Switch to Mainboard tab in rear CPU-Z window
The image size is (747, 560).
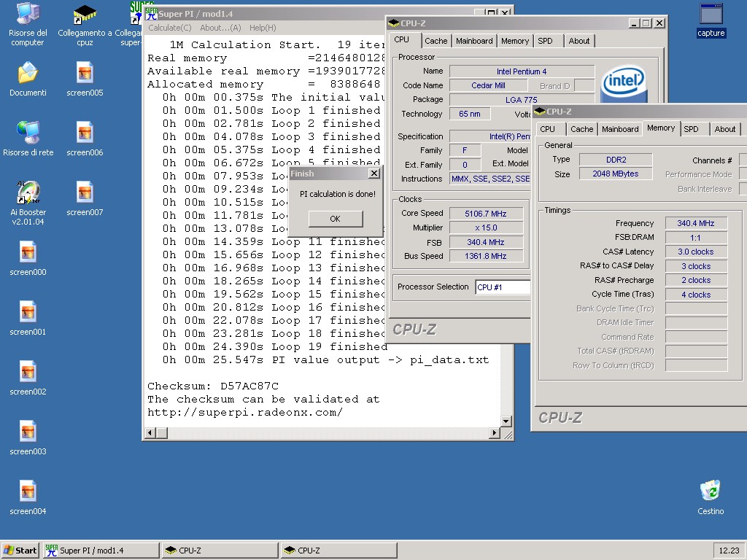pos(474,41)
